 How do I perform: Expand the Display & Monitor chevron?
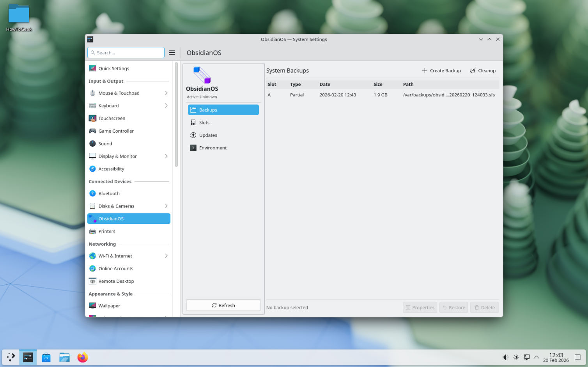click(x=166, y=156)
